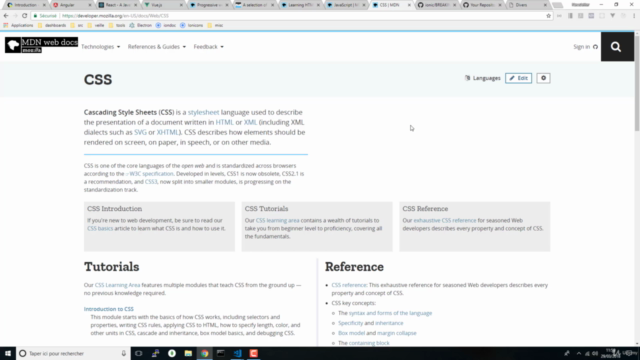Open Task View from taskbar
This screenshot has width=640, height=360.
[139, 353]
